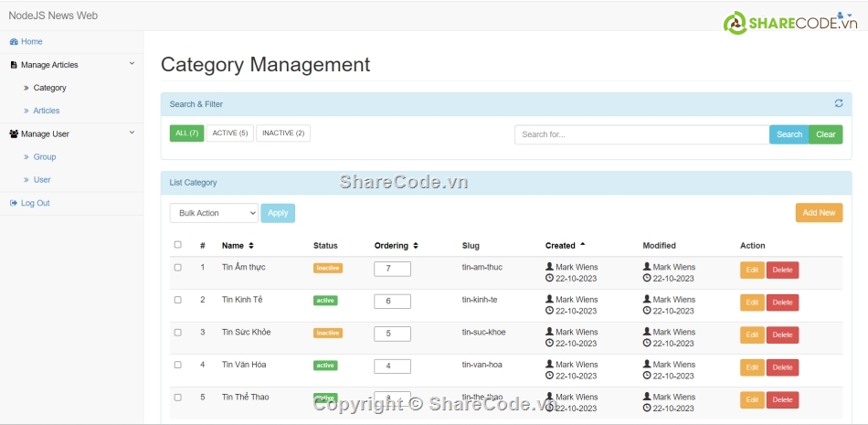Click the user account icon at top right
Screen dimensions: 868x425
(840, 15)
